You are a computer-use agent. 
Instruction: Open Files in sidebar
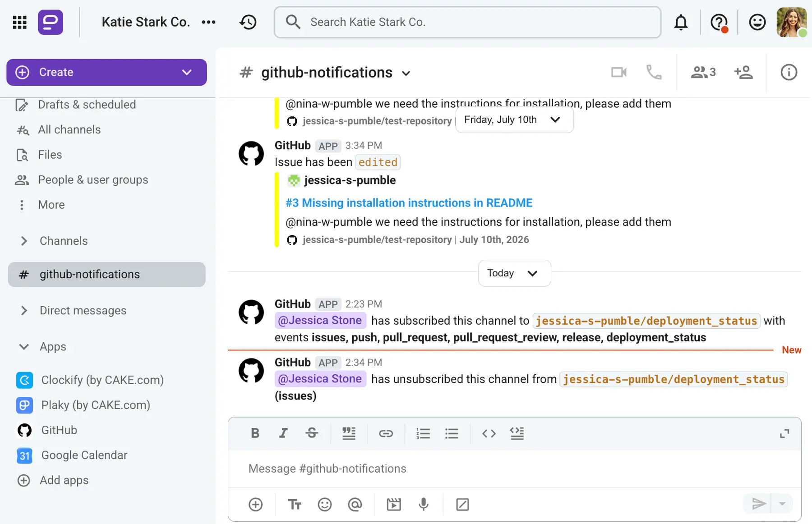coord(50,155)
